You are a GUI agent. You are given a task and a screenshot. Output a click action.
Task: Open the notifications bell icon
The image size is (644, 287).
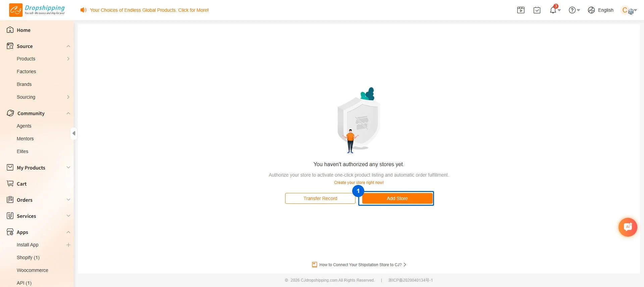pos(553,10)
